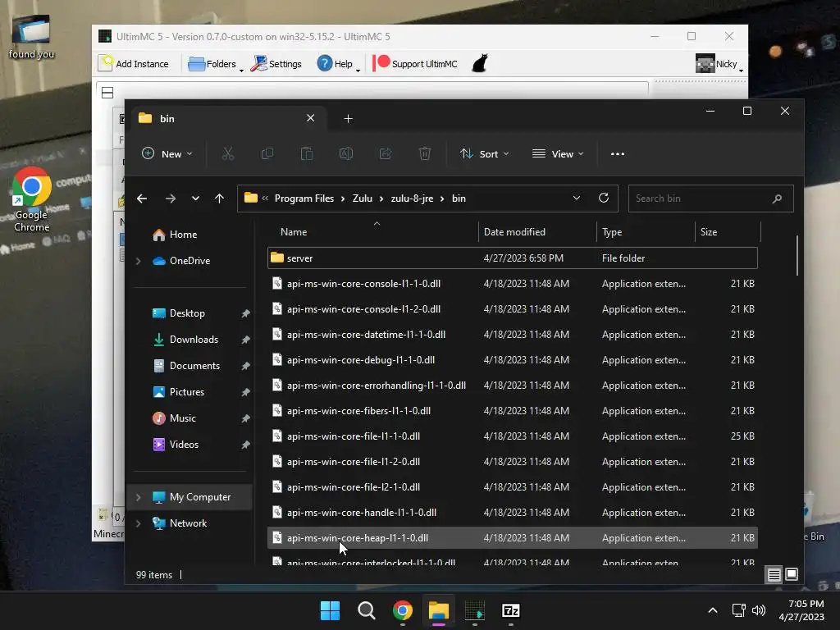Open recent locations chevron dropdown
This screenshot has width=840, height=630.
195,199
